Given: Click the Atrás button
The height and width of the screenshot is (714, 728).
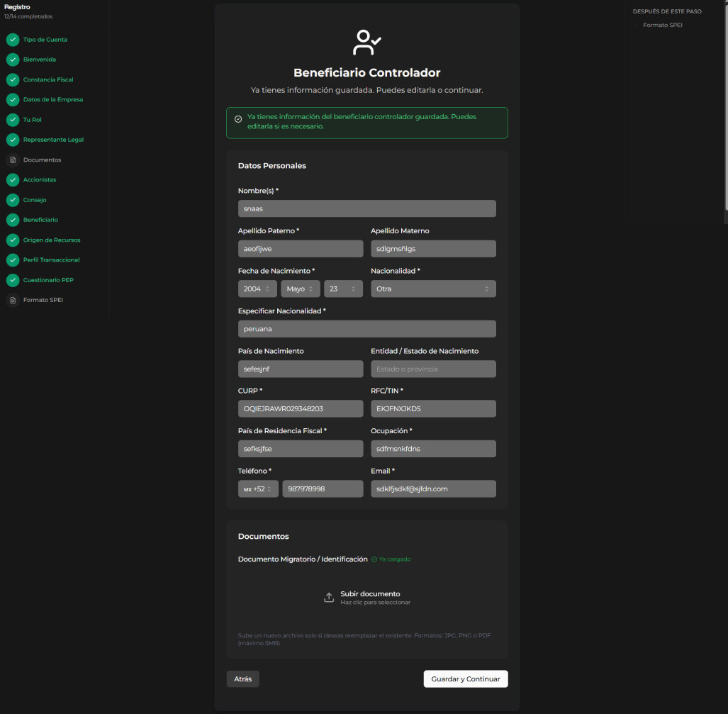Looking at the screenshot, I should 243,679.
